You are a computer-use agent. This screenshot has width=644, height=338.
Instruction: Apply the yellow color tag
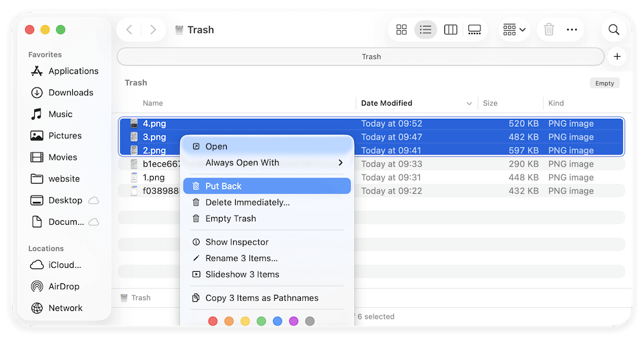(x=245, y=321)
